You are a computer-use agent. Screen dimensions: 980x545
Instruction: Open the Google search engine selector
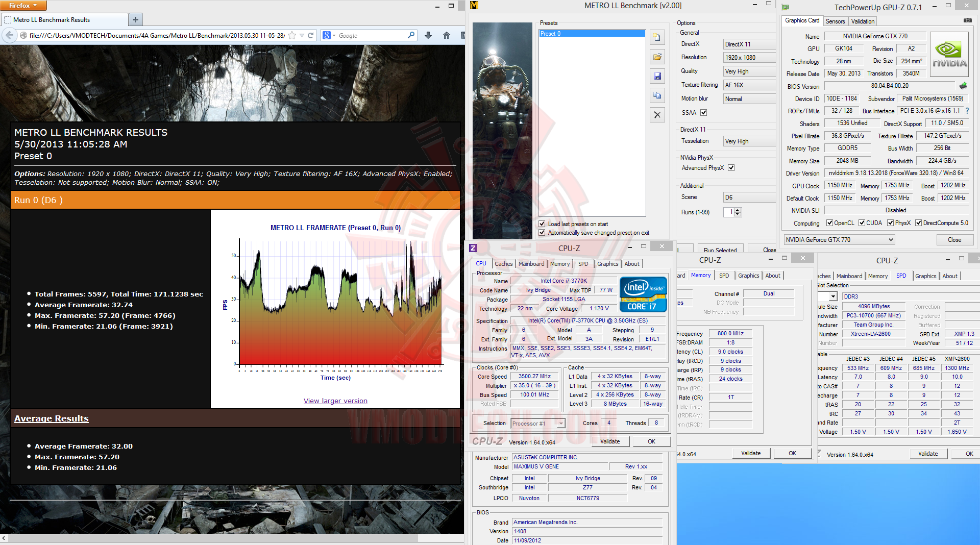click(x=329, y=35)
